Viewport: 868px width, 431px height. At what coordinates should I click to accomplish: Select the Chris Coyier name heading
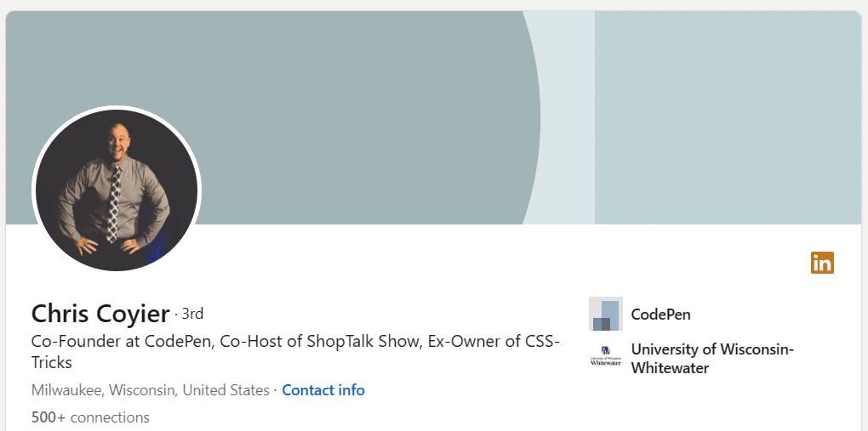(x=100, y=314)
